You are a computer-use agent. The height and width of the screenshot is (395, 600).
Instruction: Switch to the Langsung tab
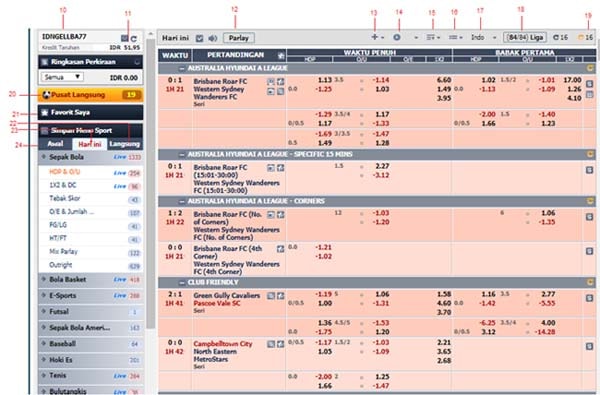[124, 144]
